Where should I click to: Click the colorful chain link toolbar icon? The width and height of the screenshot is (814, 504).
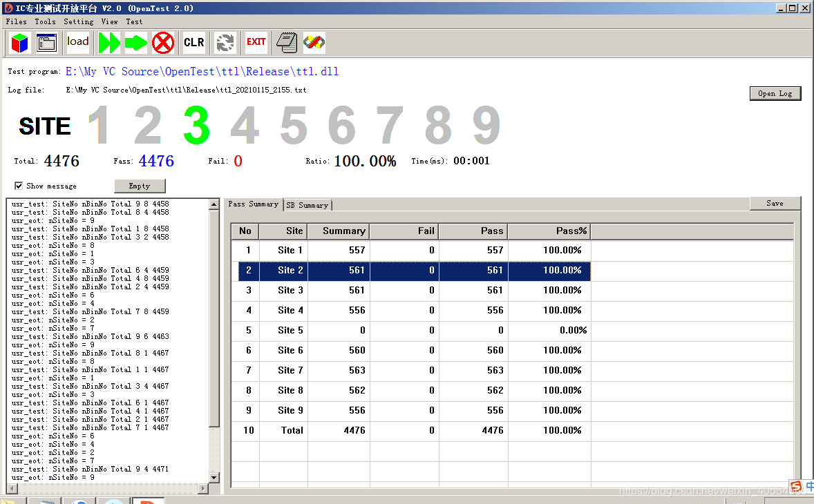click(x=314, y=43)
